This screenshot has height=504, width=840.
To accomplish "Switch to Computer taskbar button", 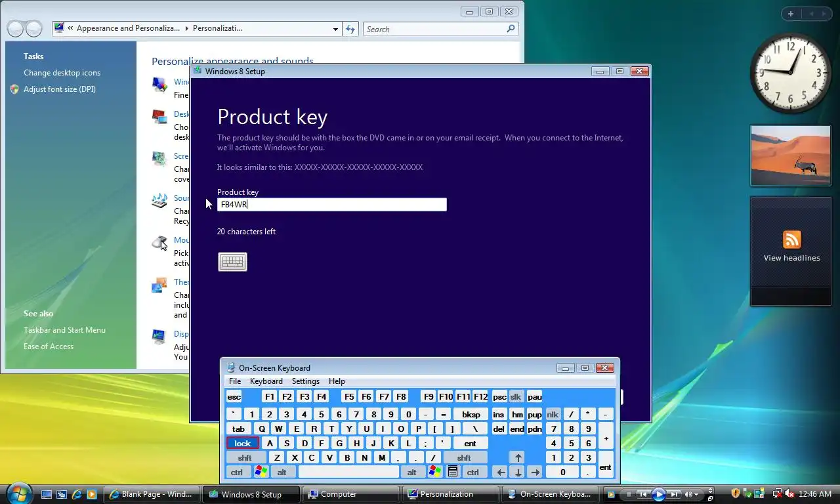I will coord(350,494).
